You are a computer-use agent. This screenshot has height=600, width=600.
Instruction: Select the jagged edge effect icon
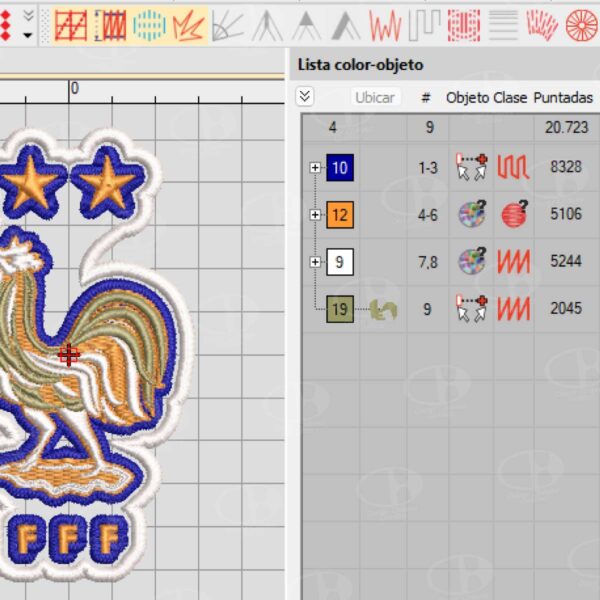coord(188,26)
